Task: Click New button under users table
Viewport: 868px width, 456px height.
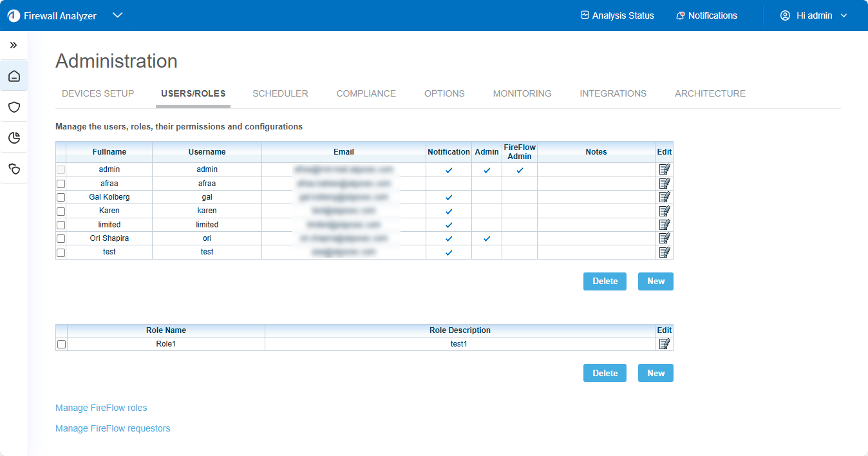Action: [656, 281]
